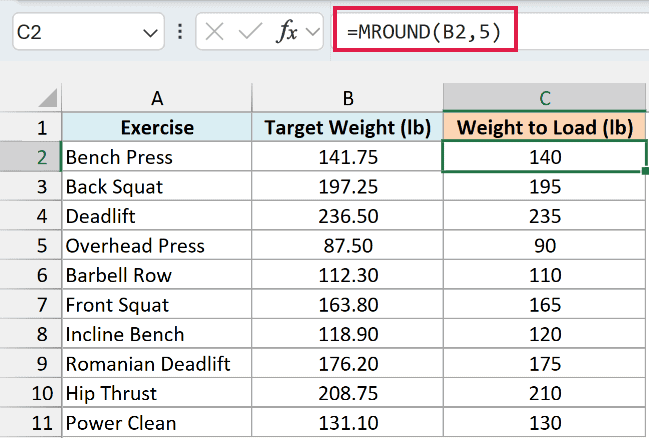Select row 10 header
The image size is (649, 438).
(31, 393)
